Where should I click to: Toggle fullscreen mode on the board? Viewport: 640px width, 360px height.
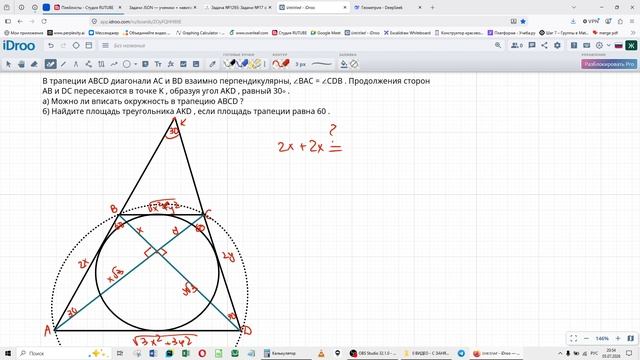click(573, 338)
